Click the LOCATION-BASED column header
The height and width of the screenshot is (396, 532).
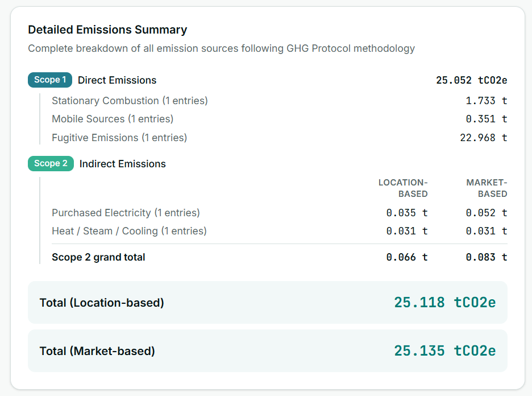(x=402, y=188)
